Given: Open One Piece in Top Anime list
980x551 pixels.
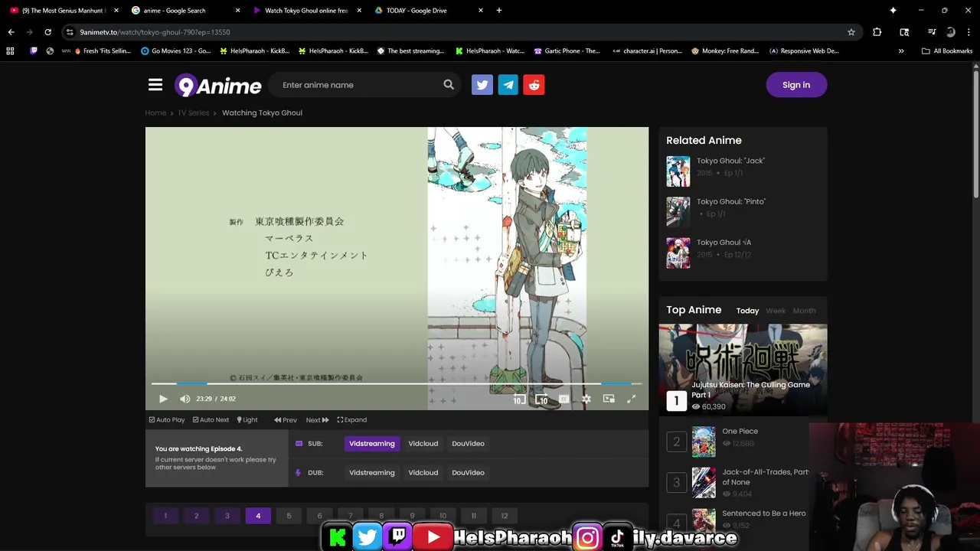Looking at the screenshot, I should (x=740, y=432).
